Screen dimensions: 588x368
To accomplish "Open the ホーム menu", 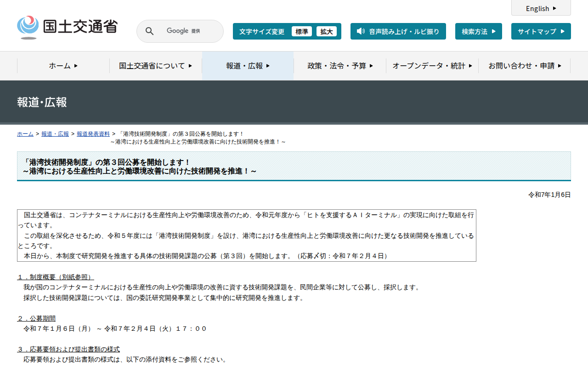I will pos(63,66).
